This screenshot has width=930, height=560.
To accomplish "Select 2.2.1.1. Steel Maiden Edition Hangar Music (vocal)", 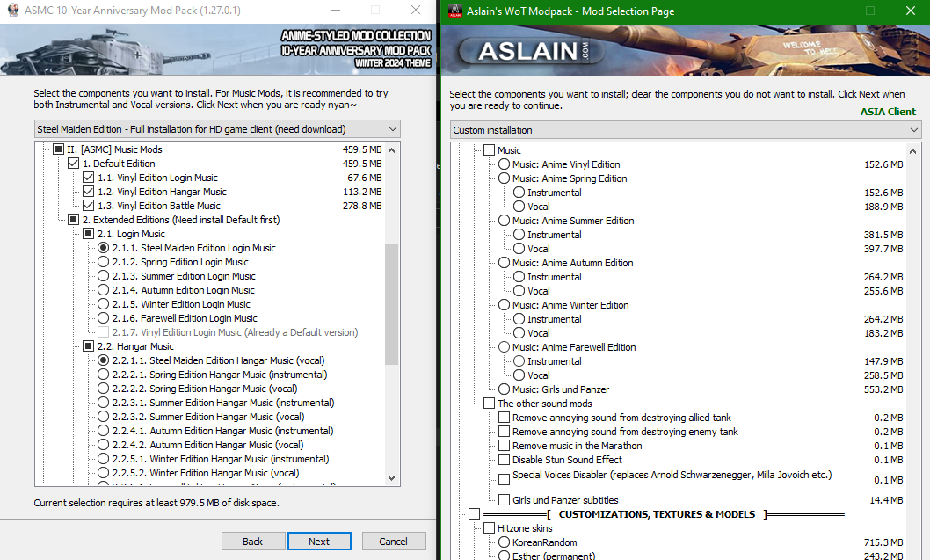I will pyautogui.click(x=103, y=360).
